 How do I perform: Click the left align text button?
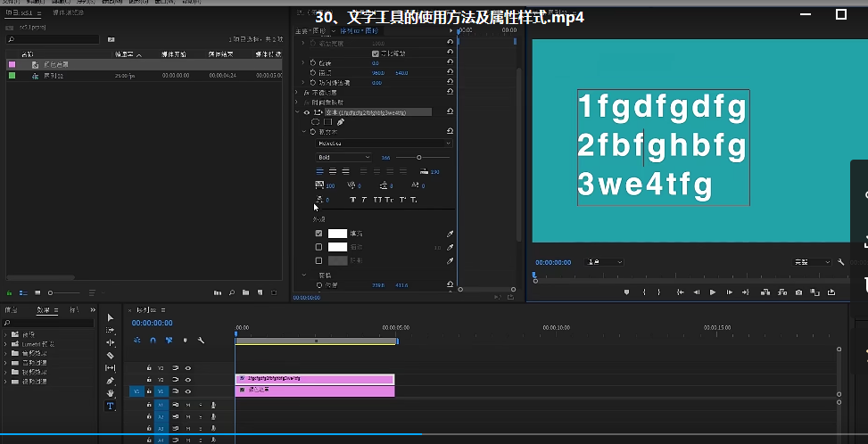[x=320, y=171]
